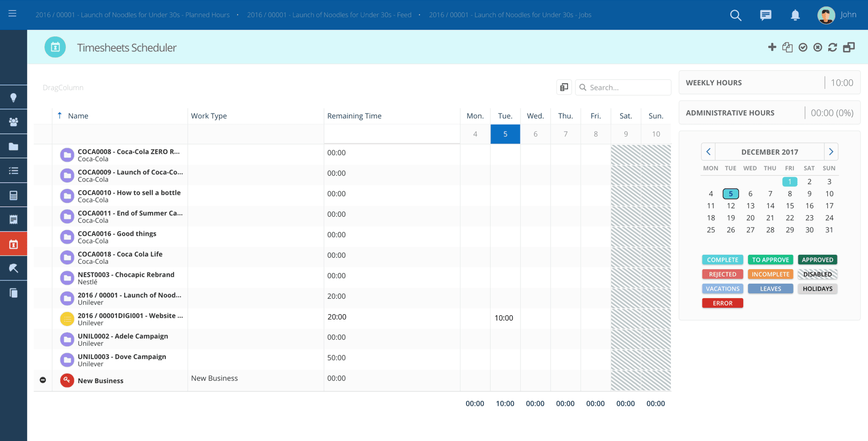Open the chat messages icon
Screen dimensions: 868x441
pyautogui.click(x=766, y=15)
